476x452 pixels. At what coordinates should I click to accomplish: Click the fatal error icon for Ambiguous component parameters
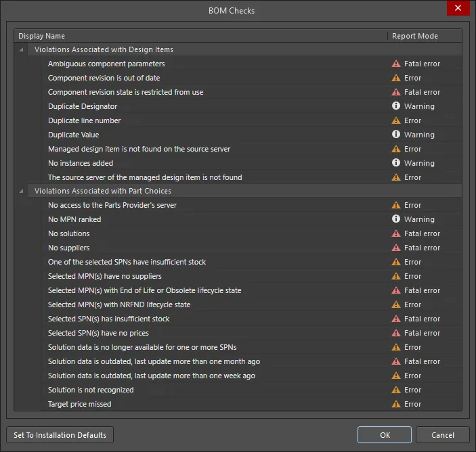[x=396, y=64]
